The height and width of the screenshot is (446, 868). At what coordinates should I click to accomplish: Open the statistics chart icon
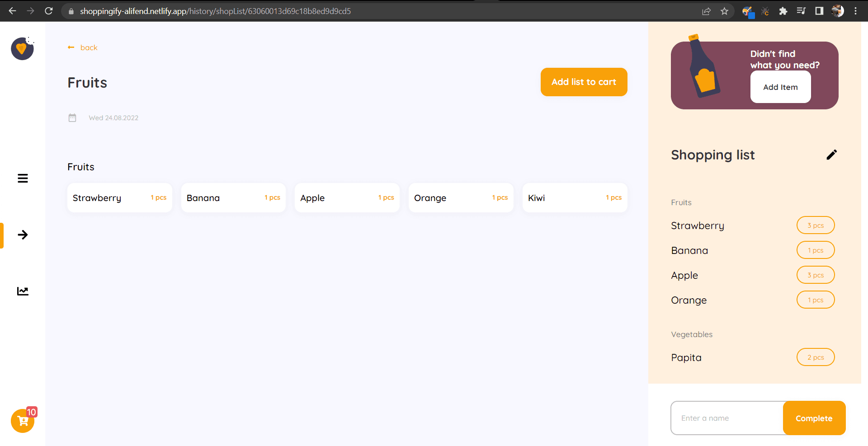[x=23, y=291]
